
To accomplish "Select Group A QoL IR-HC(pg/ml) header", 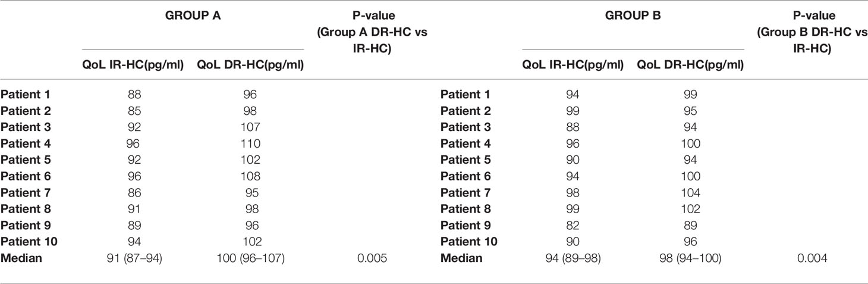I will coord(133,65).
